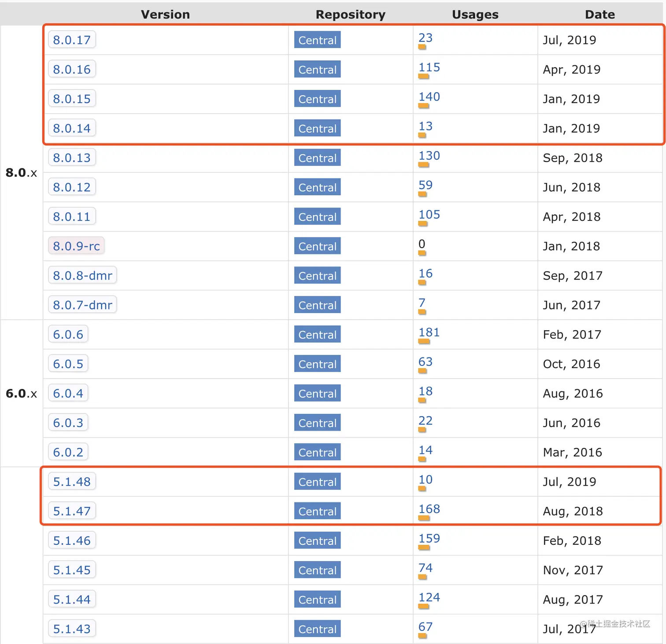Open Central repository for version 5.1.47

point(317,511)
